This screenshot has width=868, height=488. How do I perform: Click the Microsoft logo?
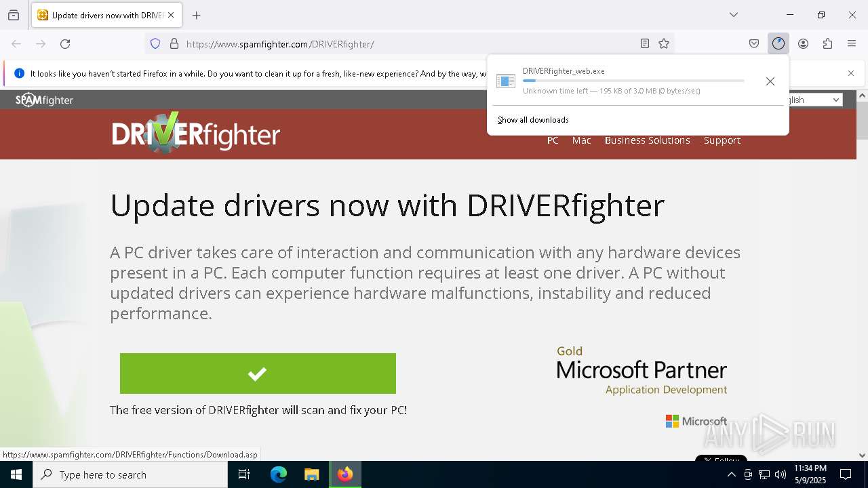point(696,422)
